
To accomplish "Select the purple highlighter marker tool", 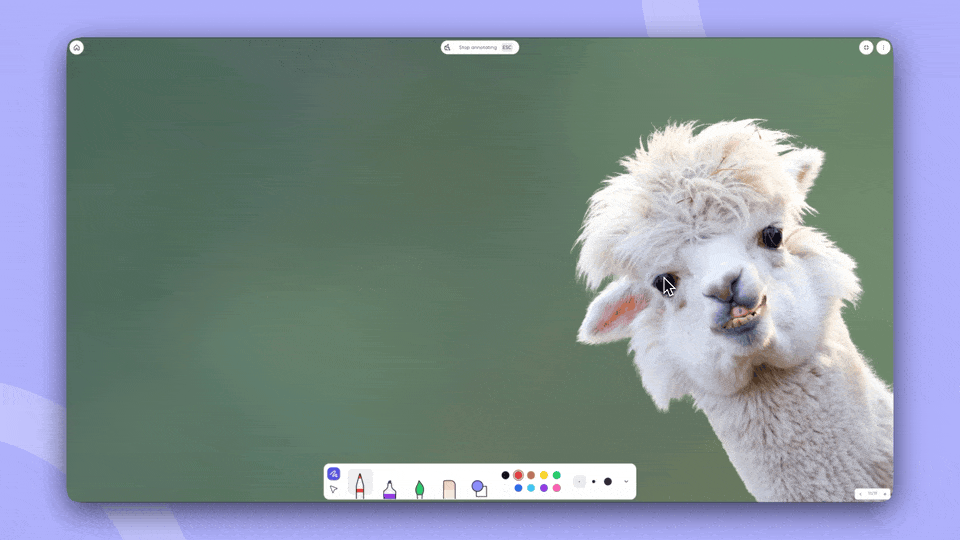I will [x=389, y=489].
